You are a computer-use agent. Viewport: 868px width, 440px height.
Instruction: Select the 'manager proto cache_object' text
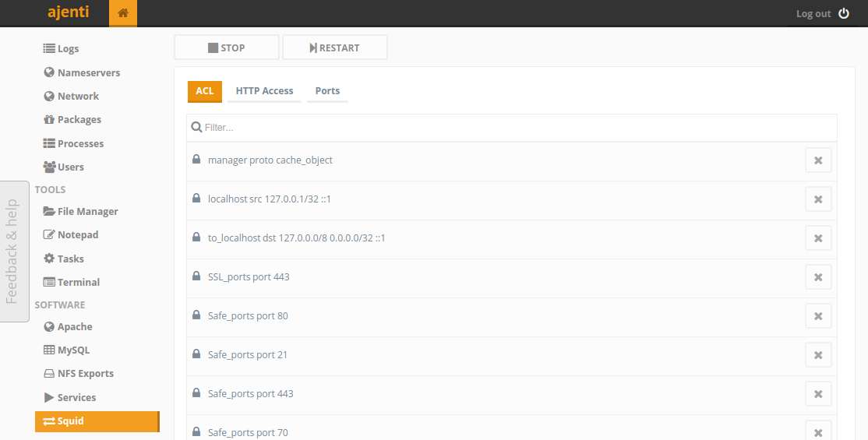click(x=270, y=160)
